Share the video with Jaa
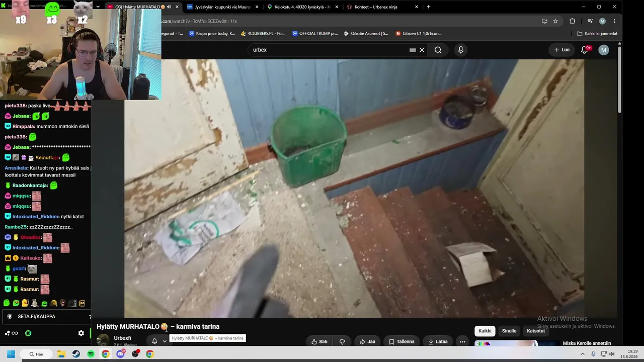Screen dimensions: 644x362 click(367, 342)
